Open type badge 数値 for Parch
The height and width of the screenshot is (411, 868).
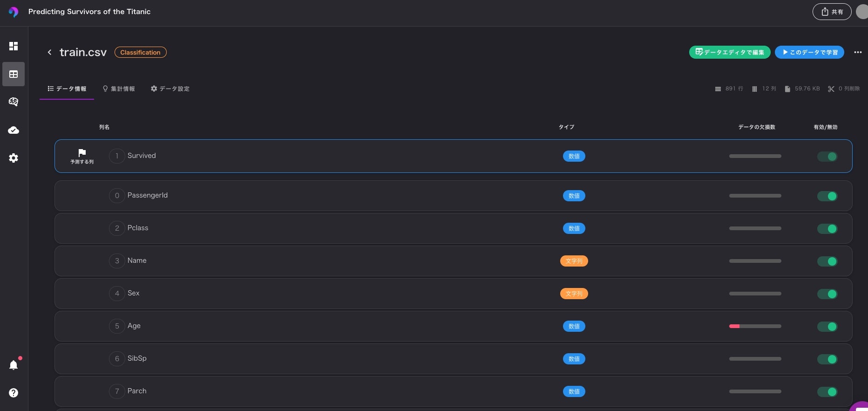pos(574,391)
